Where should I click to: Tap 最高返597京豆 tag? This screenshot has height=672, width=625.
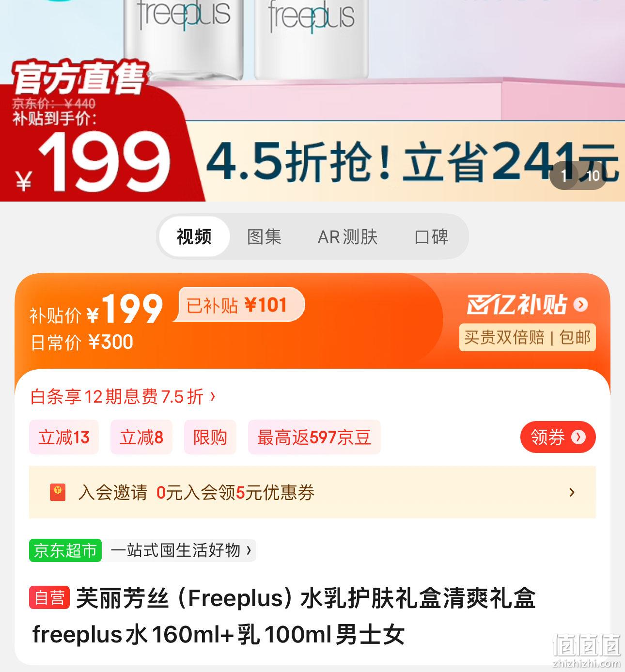tap(314, 438)
